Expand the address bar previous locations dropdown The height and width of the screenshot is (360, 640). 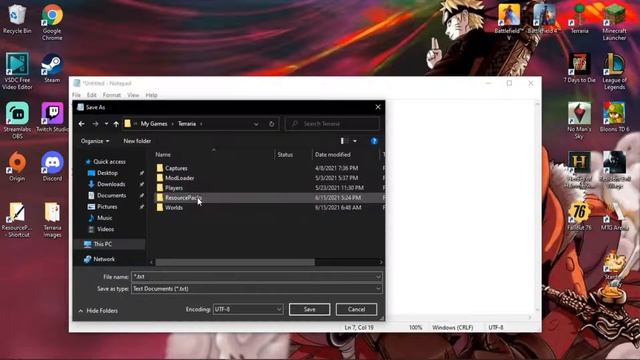256,124
